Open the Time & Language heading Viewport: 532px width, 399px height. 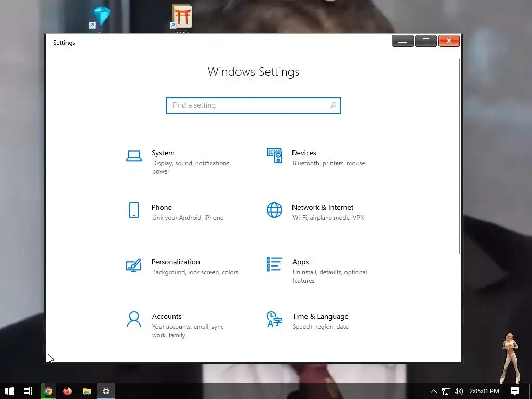320,316
